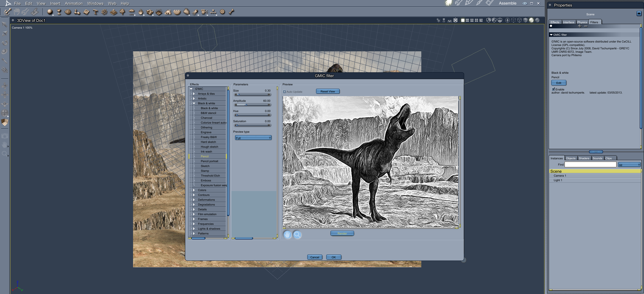The width and height of the screenshot is (644, 294).
Task: Click the plus icon in Filters tab
Action: (x=580, y=26)
